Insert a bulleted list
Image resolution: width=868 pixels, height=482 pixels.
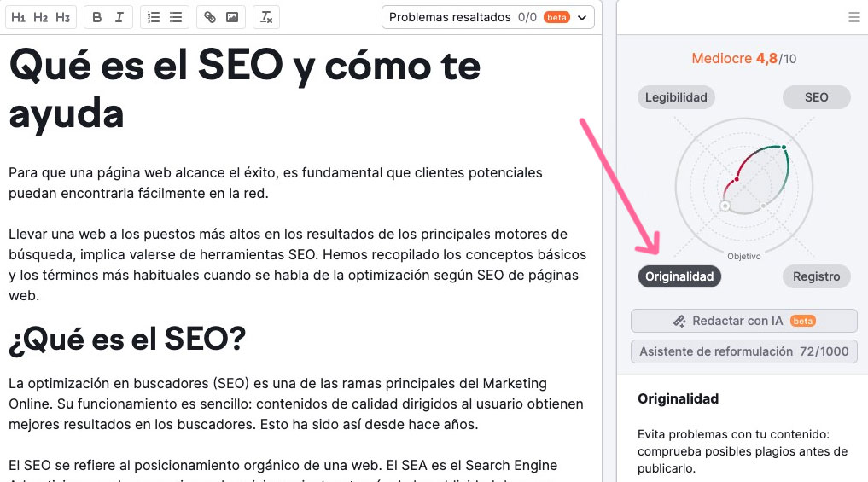[176, 17]
